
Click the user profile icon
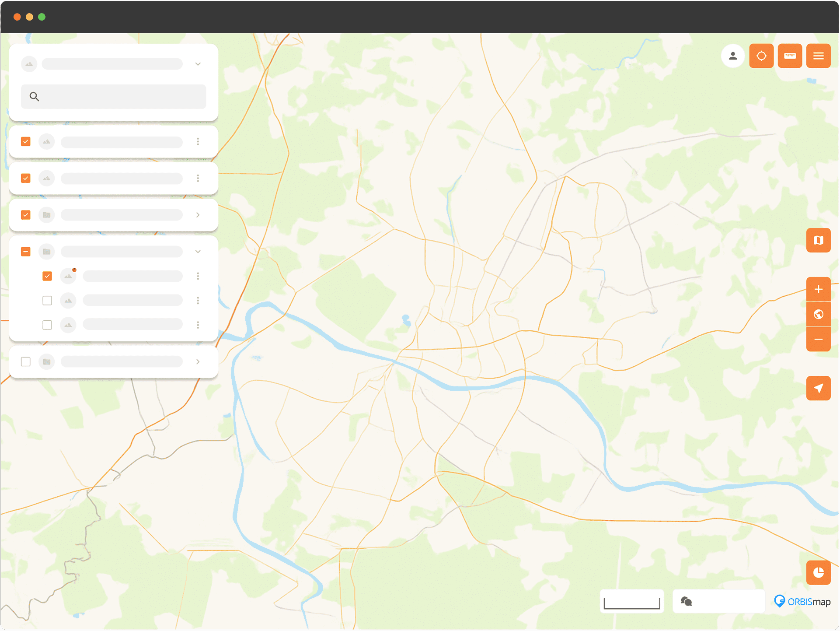tap(733, 56)
